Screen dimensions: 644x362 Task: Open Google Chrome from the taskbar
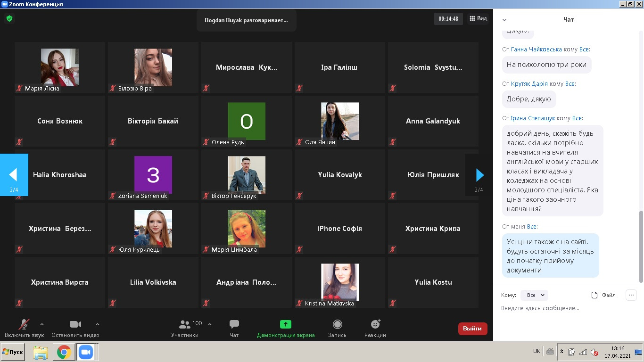[64, 352]
